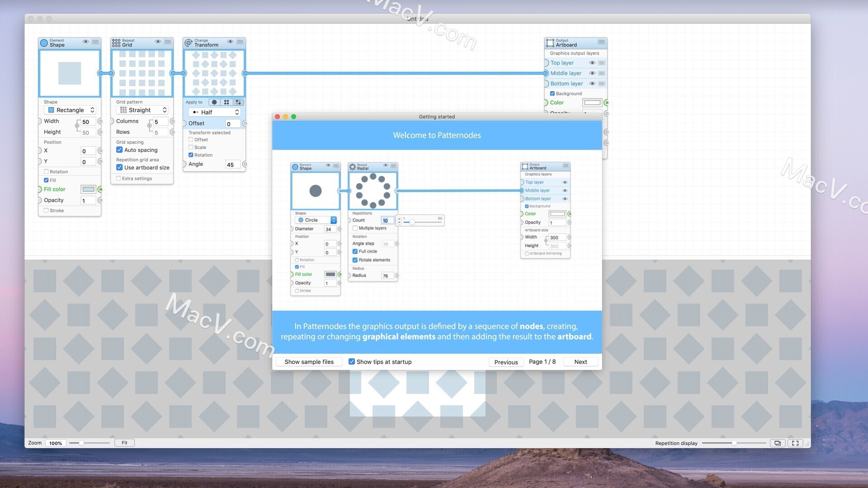Click the Width input field
Image resolution: width=868 pixels, height=488 pixels.
[x=88, y=122]
